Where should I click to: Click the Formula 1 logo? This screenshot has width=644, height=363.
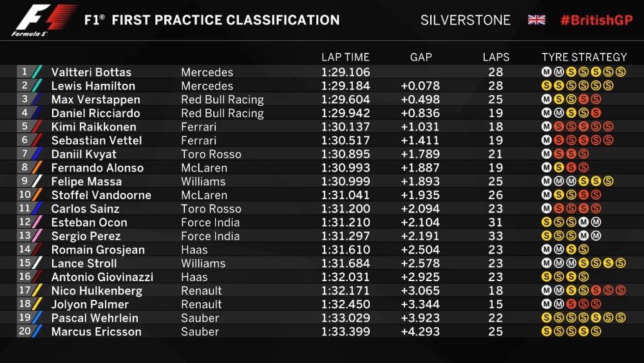[44, 20]
